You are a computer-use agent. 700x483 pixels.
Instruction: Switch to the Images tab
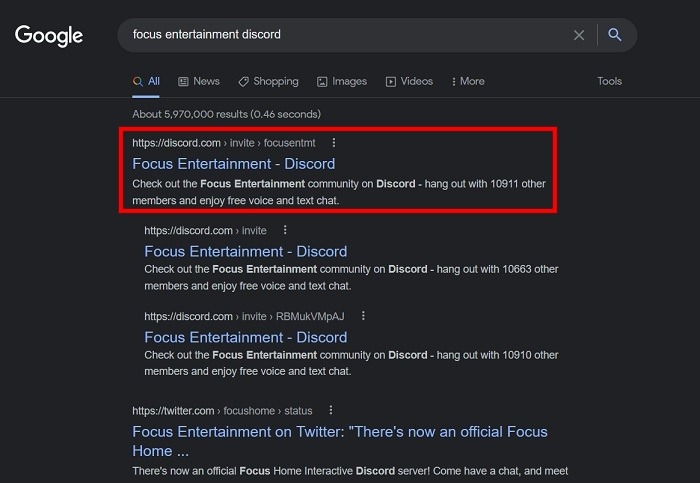[342, 81]
